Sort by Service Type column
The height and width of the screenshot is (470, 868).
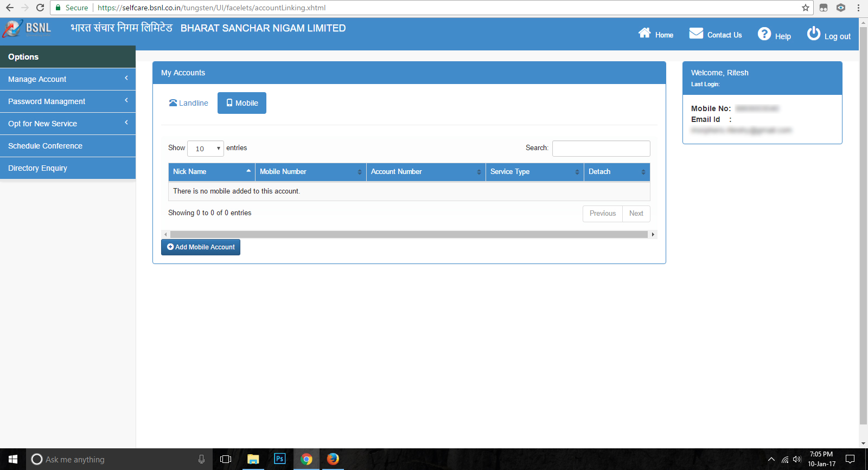tap(535, 172)
